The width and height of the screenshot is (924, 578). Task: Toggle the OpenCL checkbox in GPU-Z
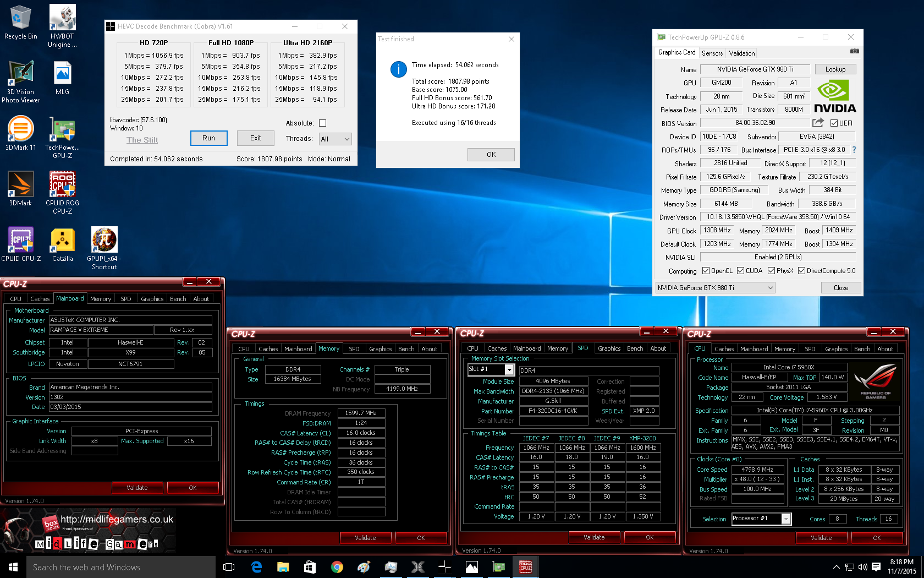pos(706,271)
